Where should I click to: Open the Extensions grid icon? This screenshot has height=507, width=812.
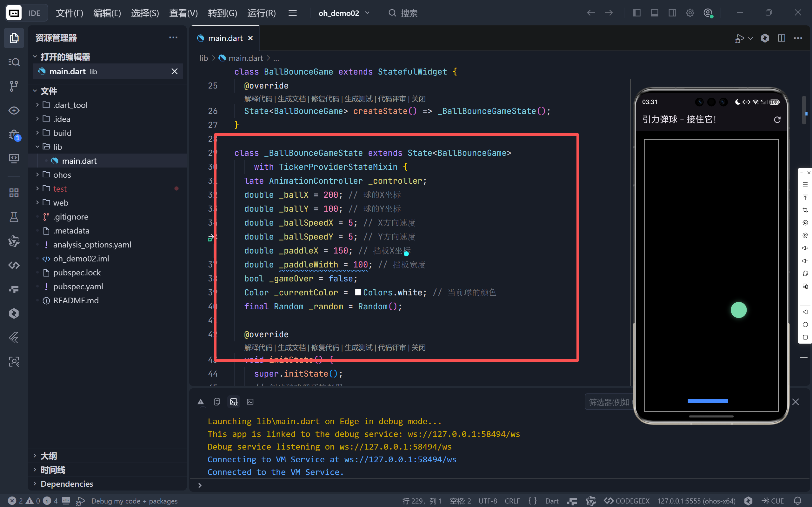[x=14, y=193]
